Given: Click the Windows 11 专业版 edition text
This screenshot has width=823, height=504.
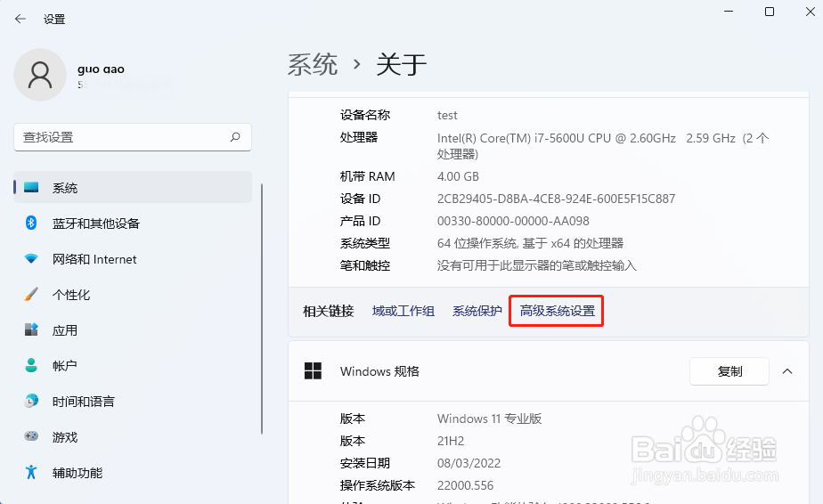Looking at the screenshot, I should tap(489, 419).
